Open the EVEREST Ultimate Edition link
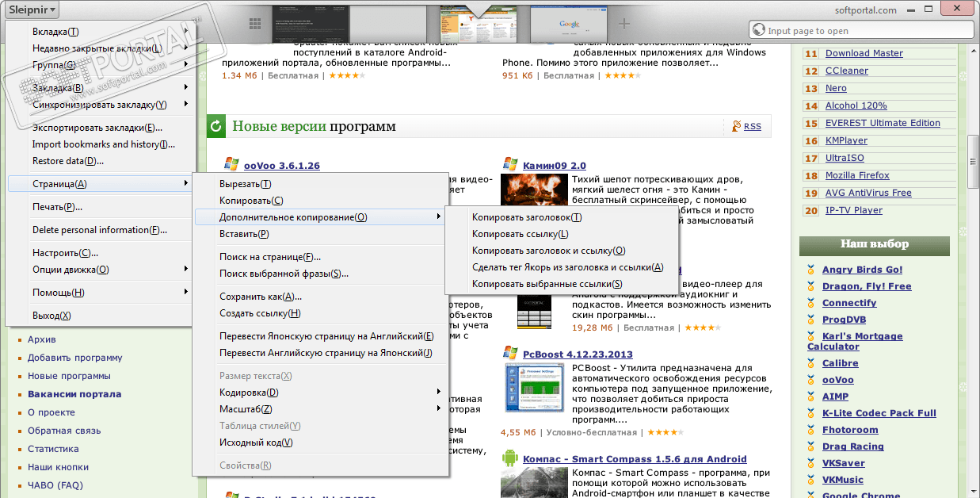 [883, 123]
